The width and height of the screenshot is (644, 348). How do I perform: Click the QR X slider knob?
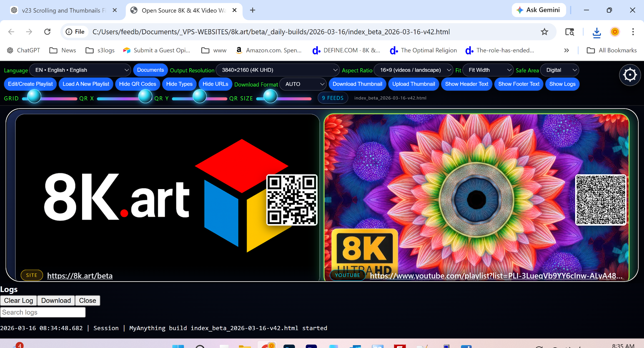point(145,97)
